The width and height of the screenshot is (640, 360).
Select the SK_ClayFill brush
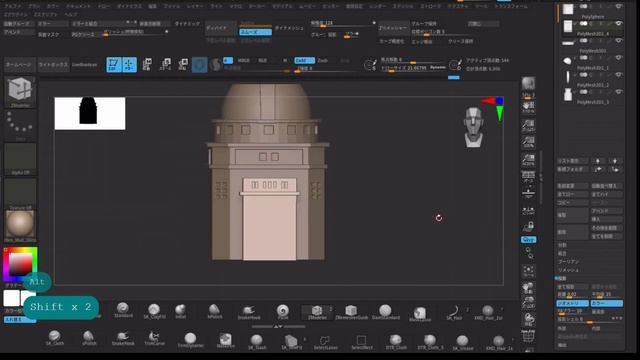tap(154, 311)
